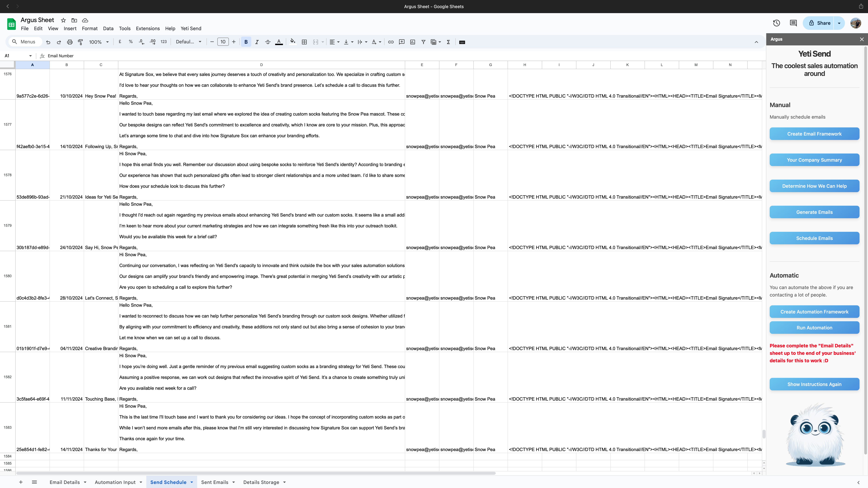Switch to the Sent Emails tab
Screen dimensions: 868x488
click(x=214, y=482)
